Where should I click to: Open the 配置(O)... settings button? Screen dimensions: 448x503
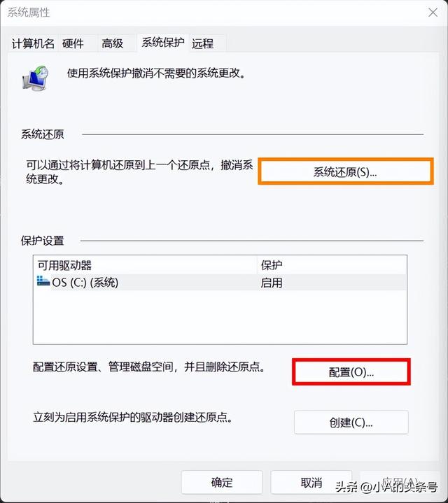click(351, 372)
